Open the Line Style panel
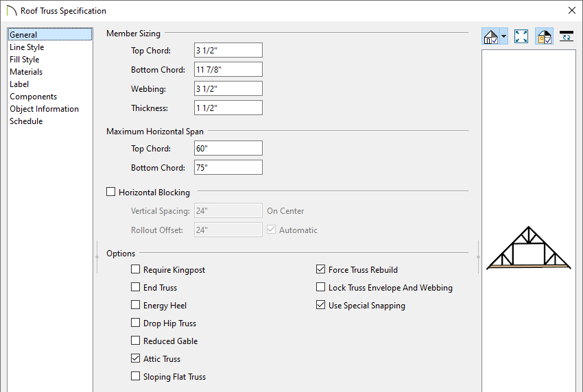The image size is (583, 392). pos(27,47)
